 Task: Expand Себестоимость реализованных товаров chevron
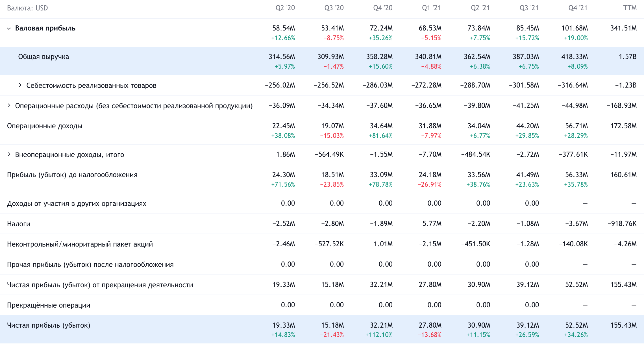point(20,85)
